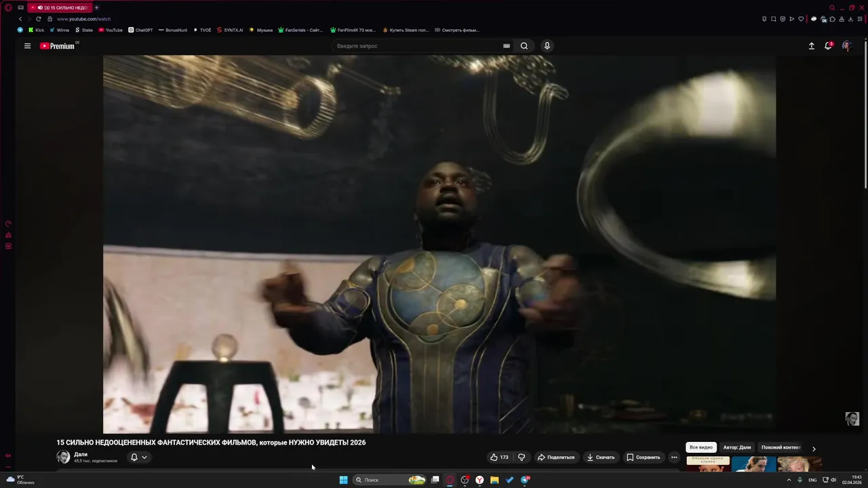Open a new browser tab with plus
Viewport: 868px width, 488px height.
[96, 7]
